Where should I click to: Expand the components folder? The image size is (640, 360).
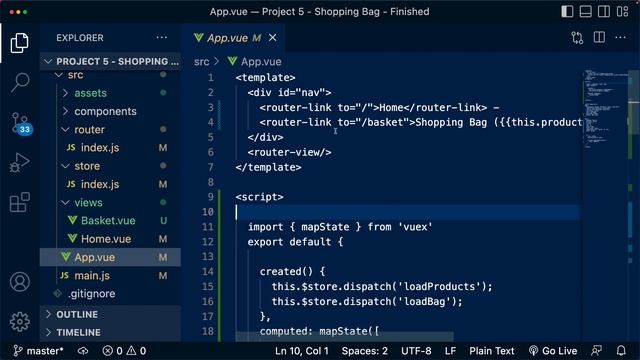(x=110, y=111)
